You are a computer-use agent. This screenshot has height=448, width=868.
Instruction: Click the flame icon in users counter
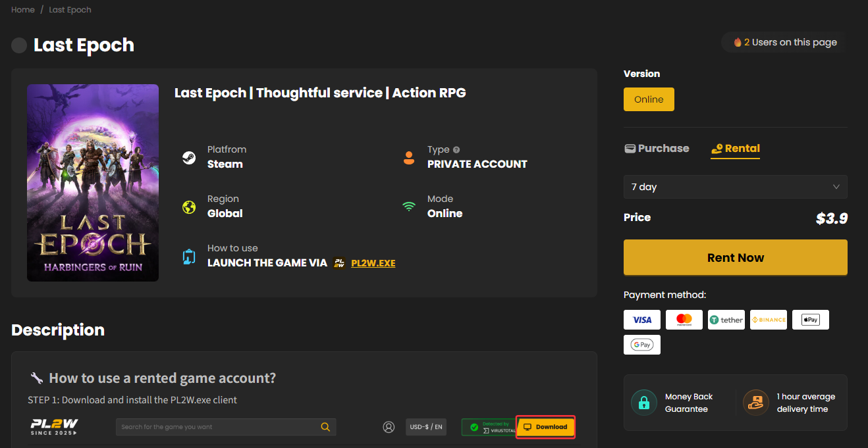click(738, 42)
